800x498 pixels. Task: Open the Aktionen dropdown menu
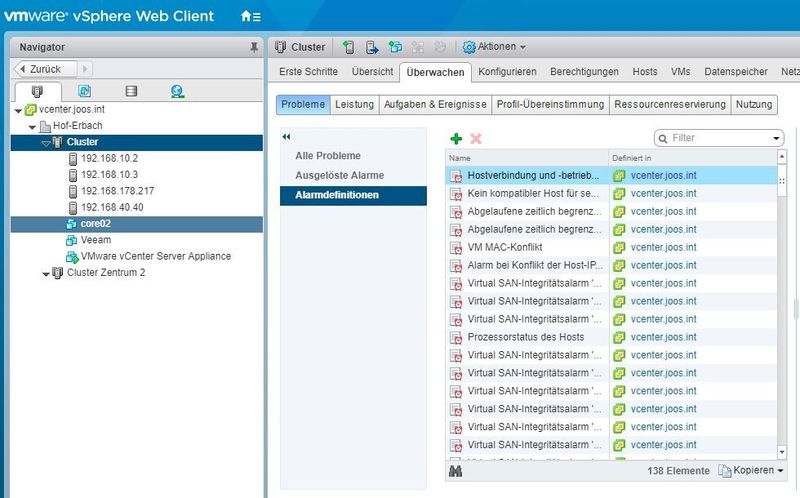point(494,47)
